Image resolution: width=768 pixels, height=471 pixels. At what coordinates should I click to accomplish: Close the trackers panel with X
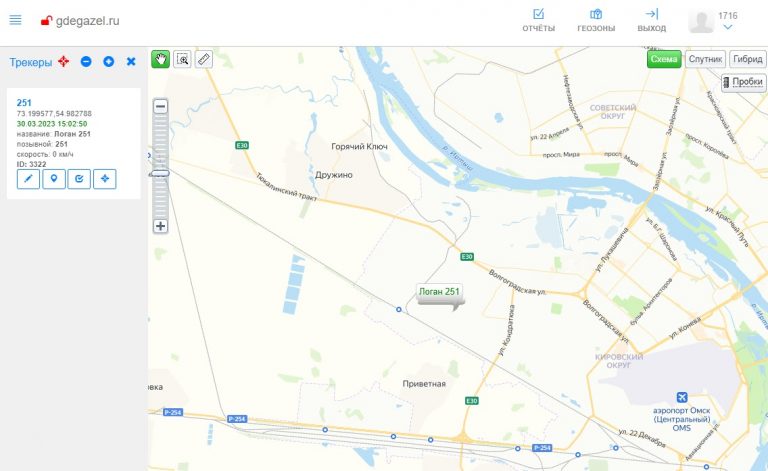tap(131, 61)
